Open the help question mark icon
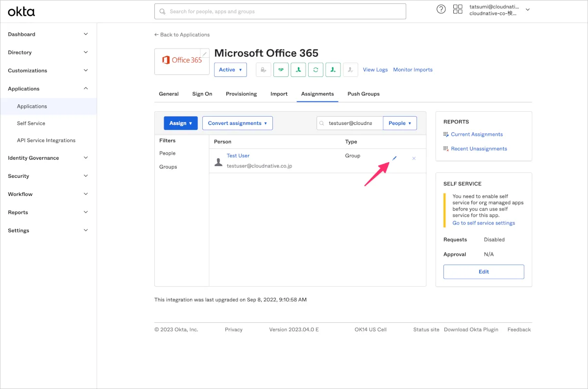This screenshot has width=588, height=389. (x=441, y=9)
